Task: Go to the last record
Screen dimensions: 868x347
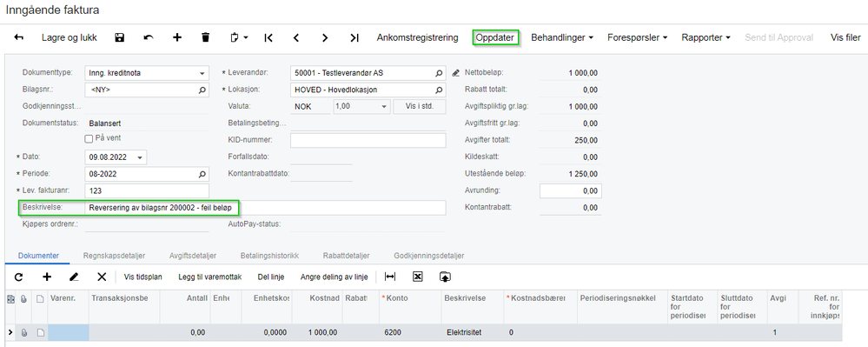Action: 354,37
